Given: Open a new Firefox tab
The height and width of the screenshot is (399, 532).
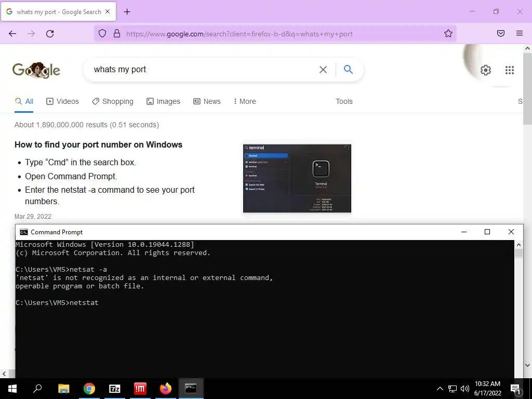Looking at the screenshot, I should [127, 12].
